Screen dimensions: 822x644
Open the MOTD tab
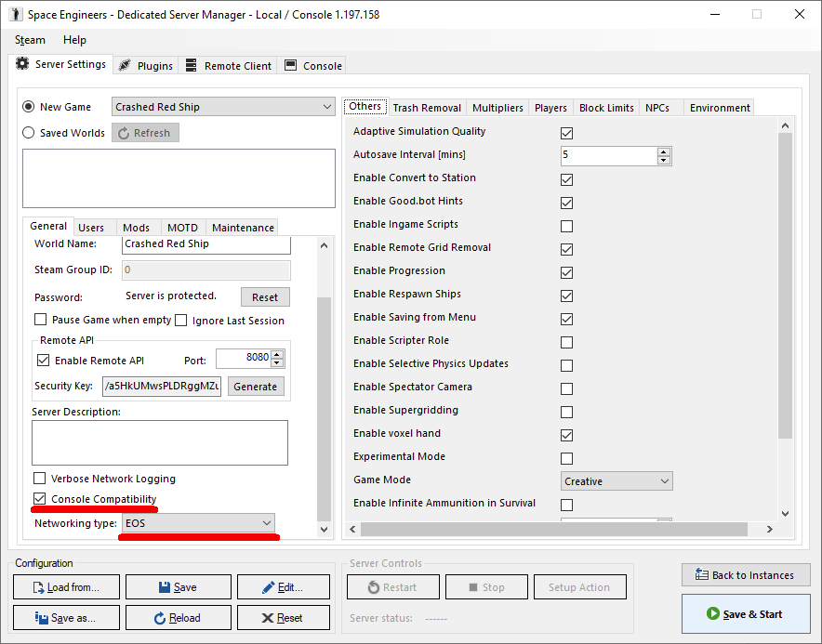(182, 228)
